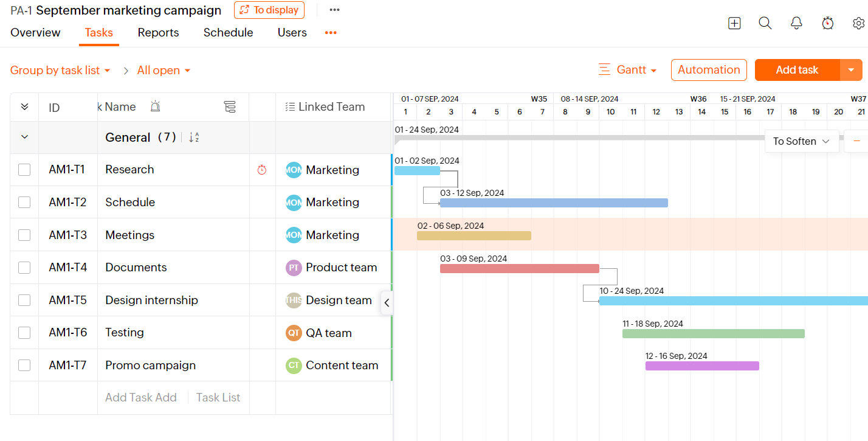Switch to the Reports tab
The image size is (868, 441).
(x=158, y=32)
